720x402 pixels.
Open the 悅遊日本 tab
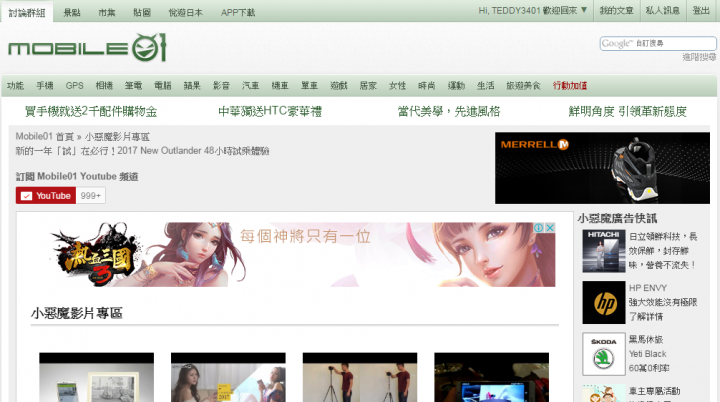186,12
